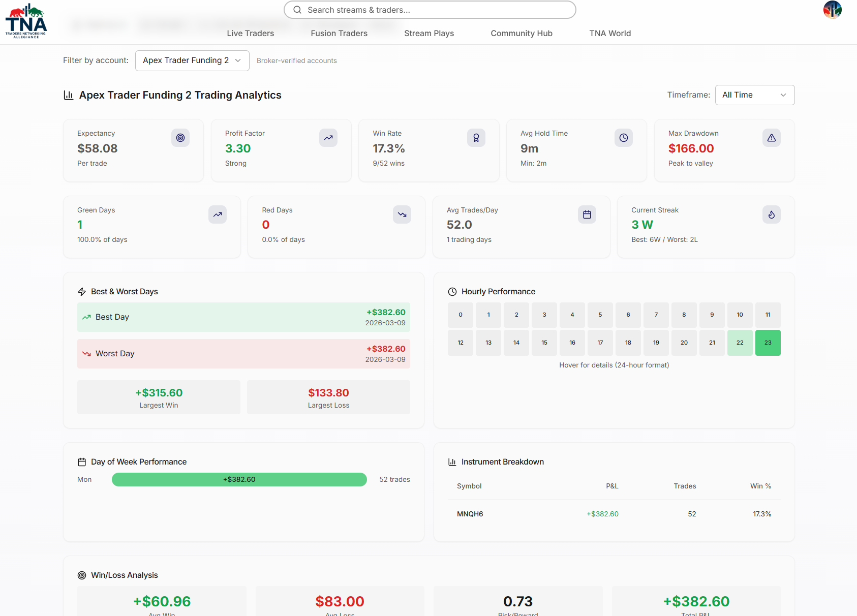This screenshot has height=616, width=857.
Task: Click the Symbol column header
Action: [x=469, y=486]
